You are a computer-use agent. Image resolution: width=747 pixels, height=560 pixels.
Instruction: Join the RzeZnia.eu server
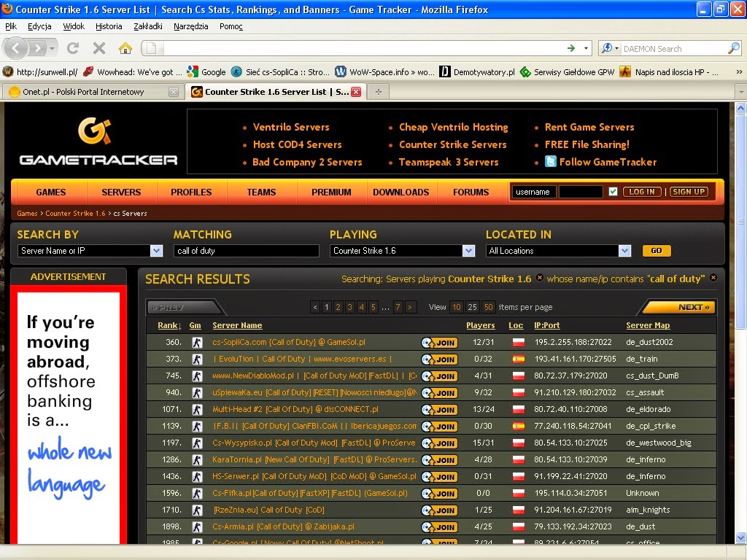tap(440, 510)
